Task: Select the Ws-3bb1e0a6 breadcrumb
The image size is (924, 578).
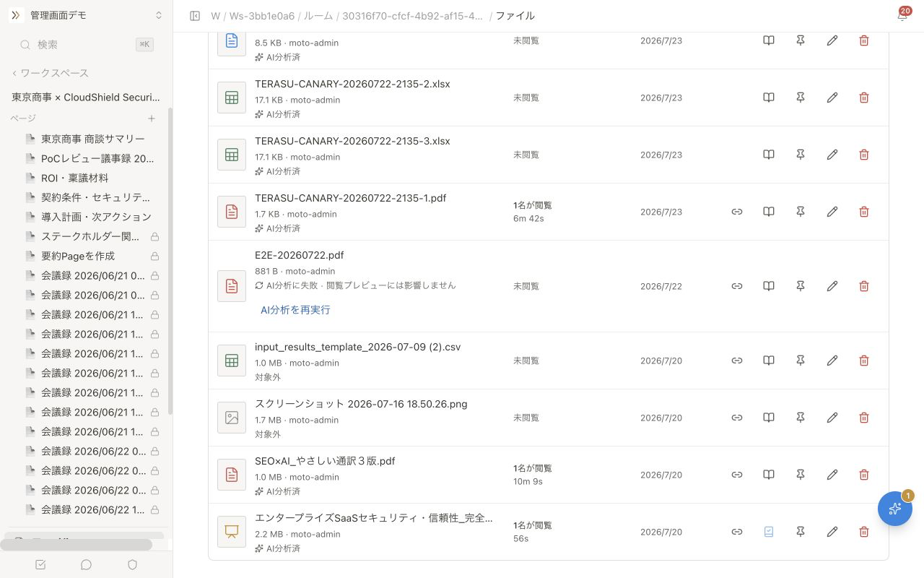Action: point(262,16)
